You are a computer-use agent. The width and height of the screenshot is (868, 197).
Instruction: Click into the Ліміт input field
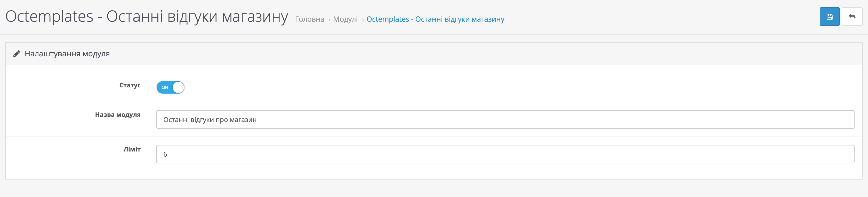[505, 154]
